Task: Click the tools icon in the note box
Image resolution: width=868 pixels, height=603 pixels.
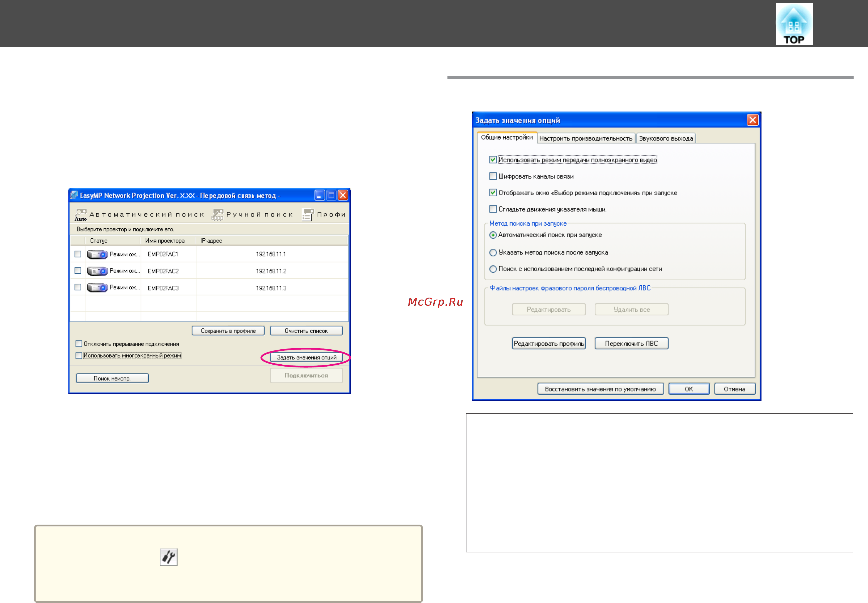Action: click(169, 557)
